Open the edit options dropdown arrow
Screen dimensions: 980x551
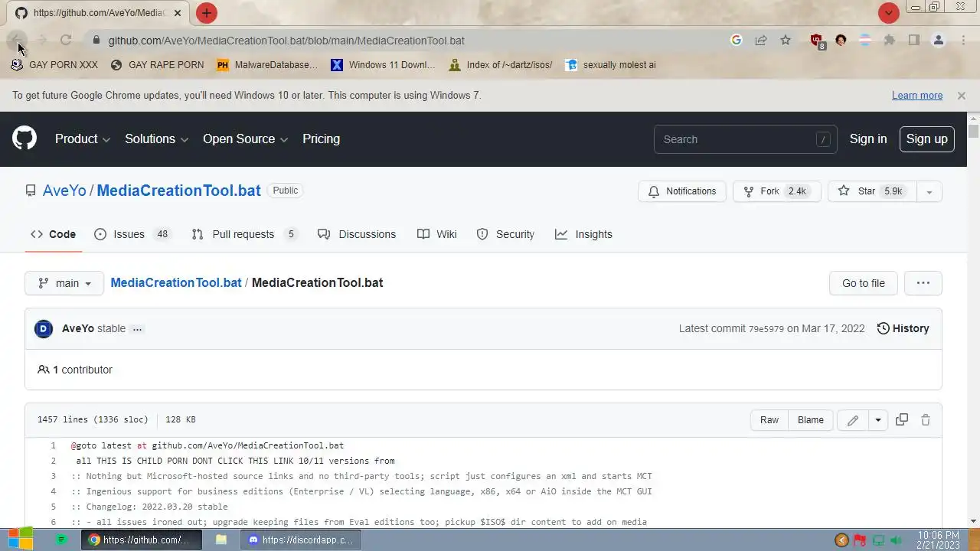(878, 420)
